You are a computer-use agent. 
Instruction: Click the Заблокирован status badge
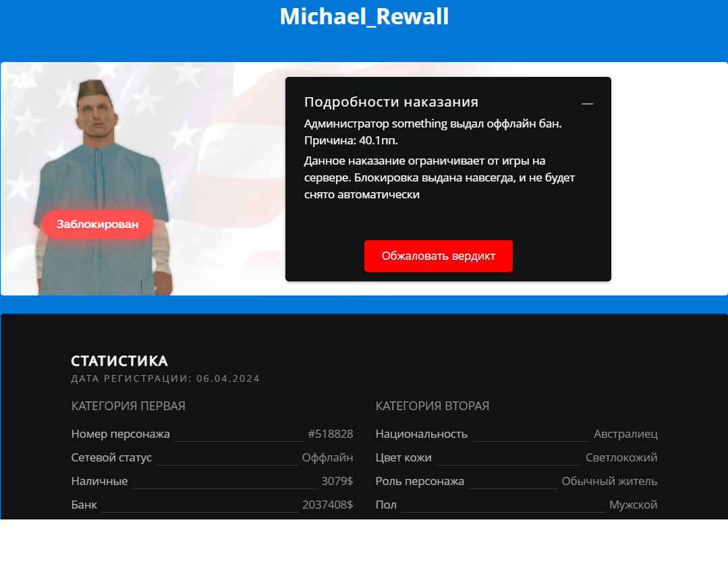point(98,225)
